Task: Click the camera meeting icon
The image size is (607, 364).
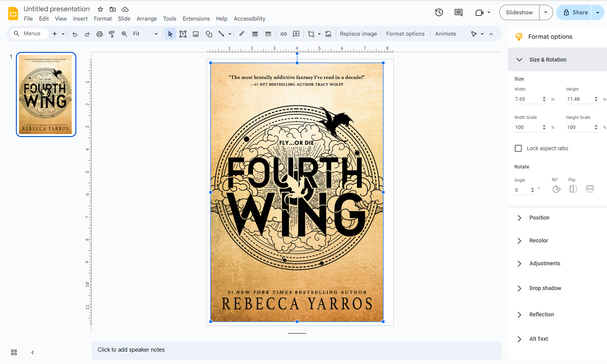Action: click(479, 12)
